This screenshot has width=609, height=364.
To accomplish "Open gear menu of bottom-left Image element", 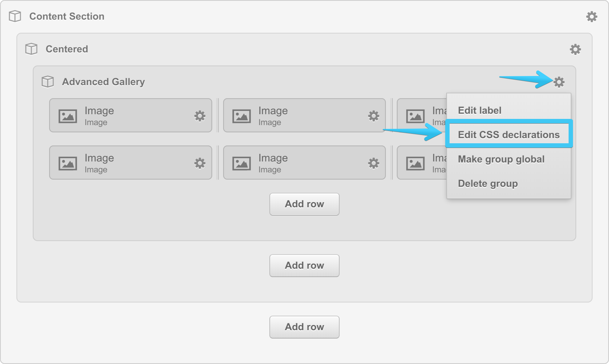I will click(x=199, y=163).
